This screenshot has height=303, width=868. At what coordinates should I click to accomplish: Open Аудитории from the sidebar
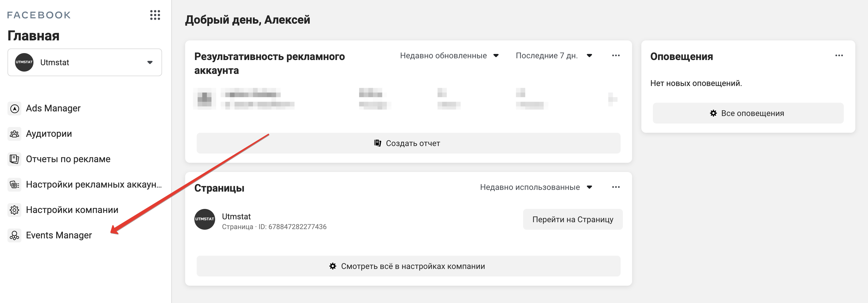click(49, 134)
